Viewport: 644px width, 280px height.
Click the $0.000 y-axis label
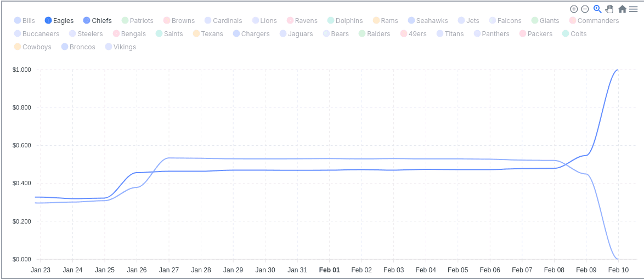[x=22, y=259]
